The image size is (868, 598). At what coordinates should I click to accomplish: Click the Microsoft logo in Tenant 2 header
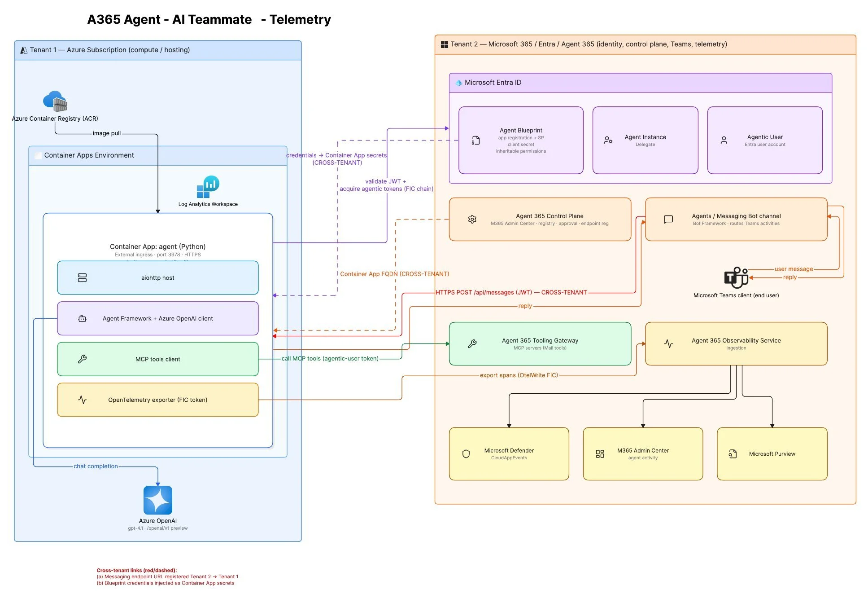444,44
